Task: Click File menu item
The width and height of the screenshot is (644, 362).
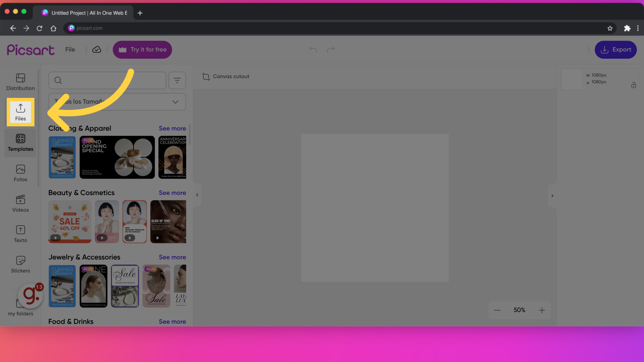Action: pyautogui.click(x=70, y=50)
